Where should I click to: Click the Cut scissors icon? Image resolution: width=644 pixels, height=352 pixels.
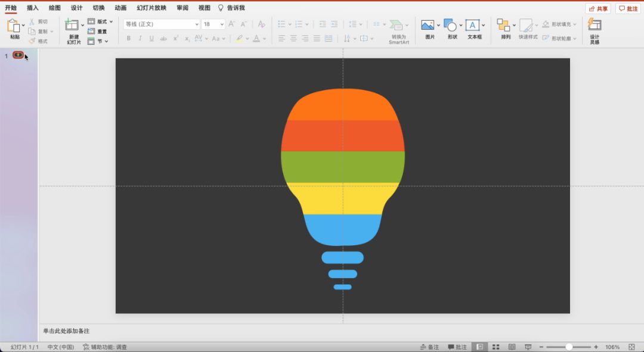coord(32,22)
